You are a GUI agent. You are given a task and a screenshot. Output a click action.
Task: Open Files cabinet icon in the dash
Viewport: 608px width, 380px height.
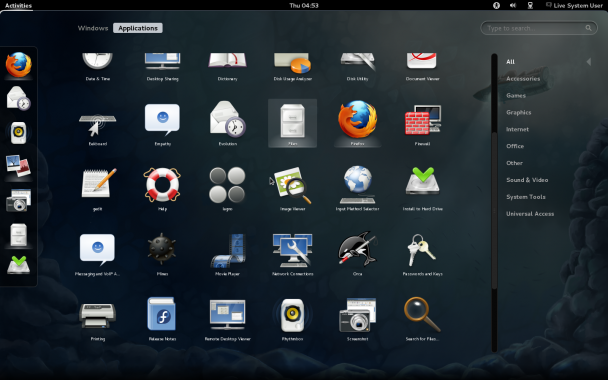pos(18,235)
